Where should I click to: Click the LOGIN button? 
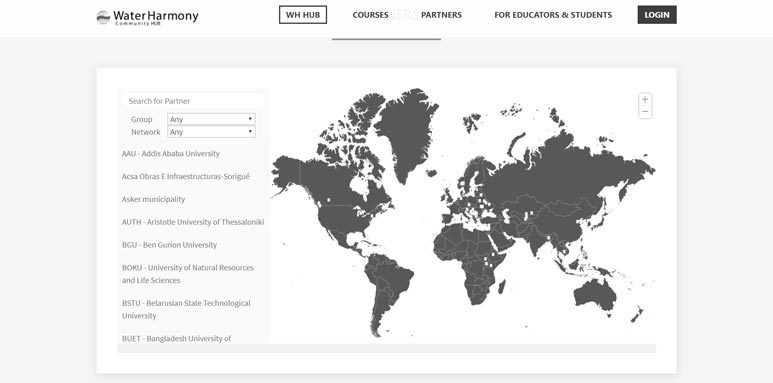pos(657,15)
